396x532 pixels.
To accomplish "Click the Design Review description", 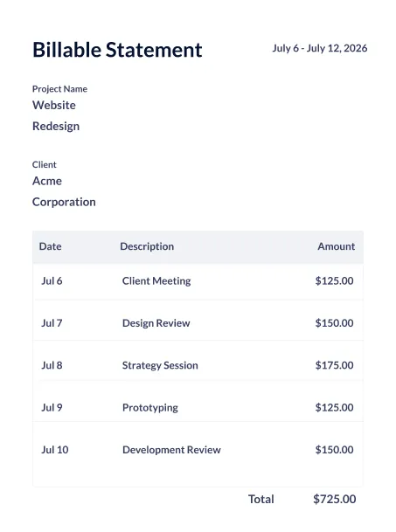I will click(156, 323).
